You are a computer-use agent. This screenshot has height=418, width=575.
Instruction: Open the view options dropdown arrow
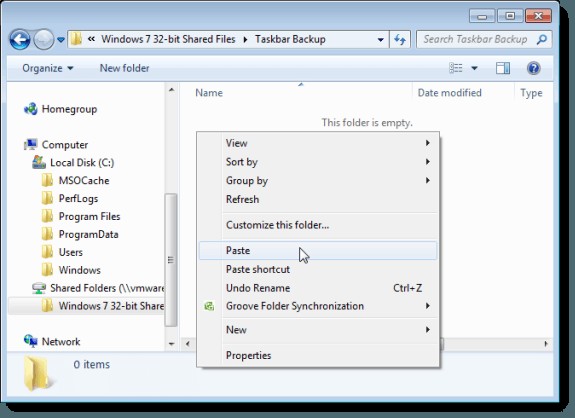click(474, 68)
